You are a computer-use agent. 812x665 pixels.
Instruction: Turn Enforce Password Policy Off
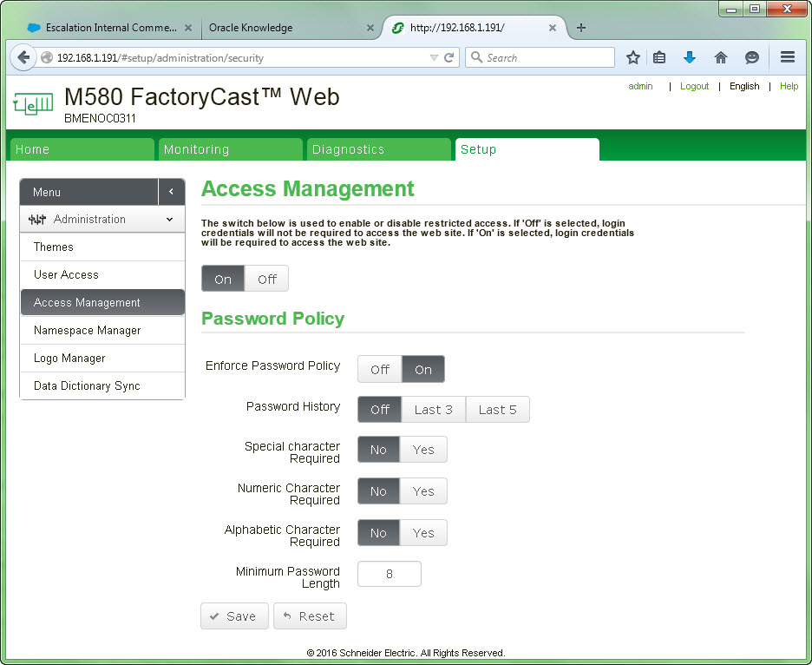point(380,369)
